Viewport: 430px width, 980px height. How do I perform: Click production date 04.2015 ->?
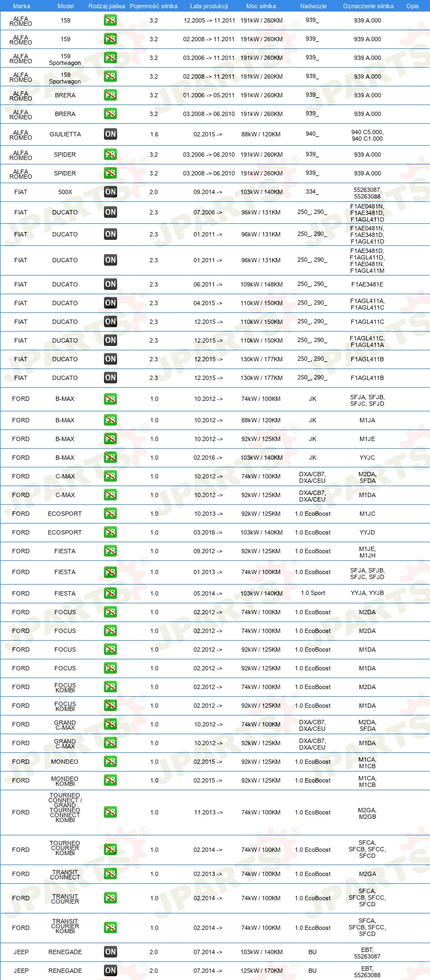point(208,303)
